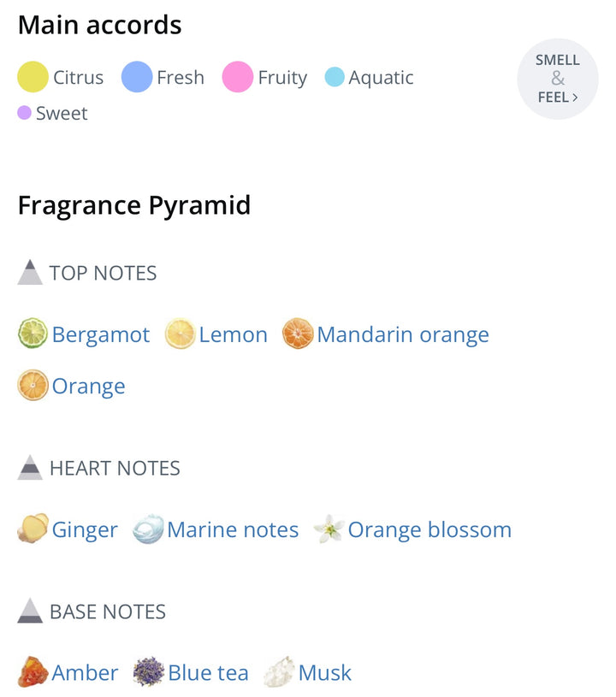
Task: Click the Heart Notes pyramid icon
Action: coord(30,467)
